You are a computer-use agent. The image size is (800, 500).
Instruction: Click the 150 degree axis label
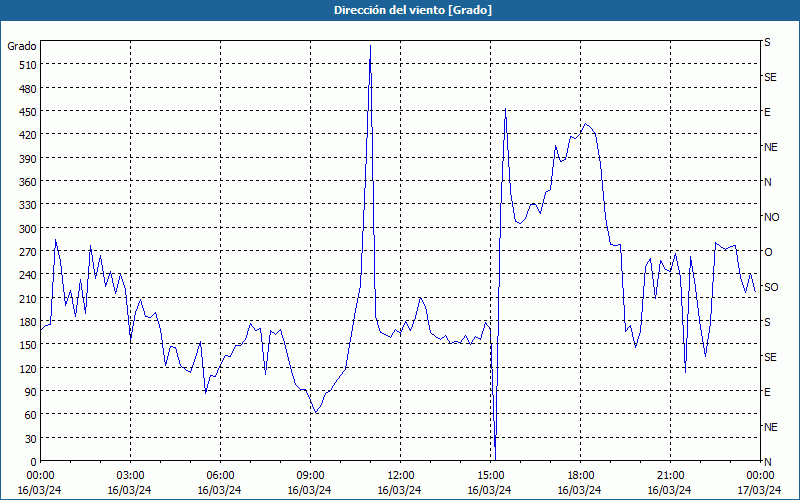click(x=28, y=345)
